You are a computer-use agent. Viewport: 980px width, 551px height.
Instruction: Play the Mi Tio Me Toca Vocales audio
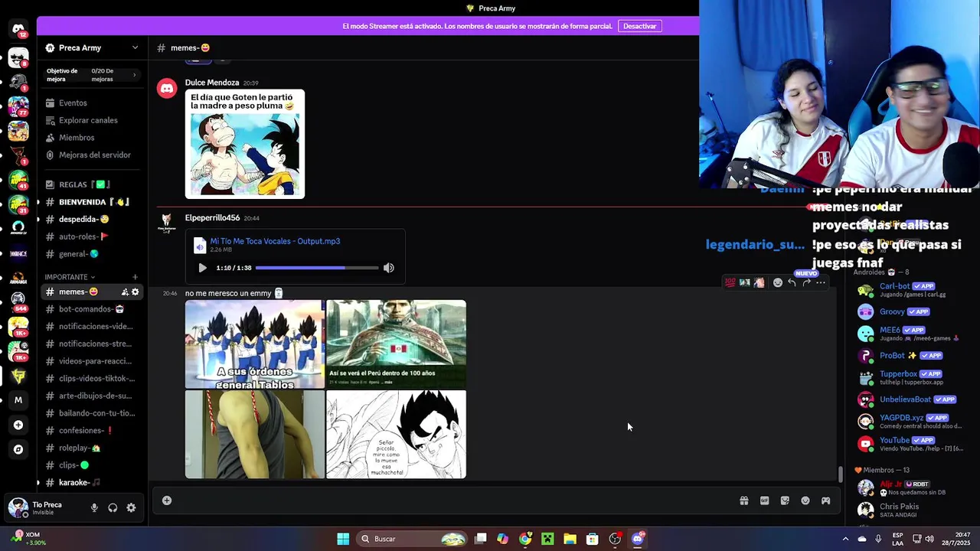coord(202,268)
